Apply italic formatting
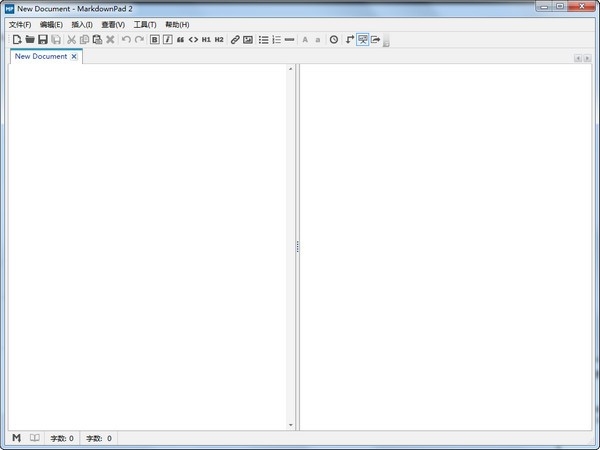Image resolution: width=600 pixels, height=450 pixels. coord(168,39)
